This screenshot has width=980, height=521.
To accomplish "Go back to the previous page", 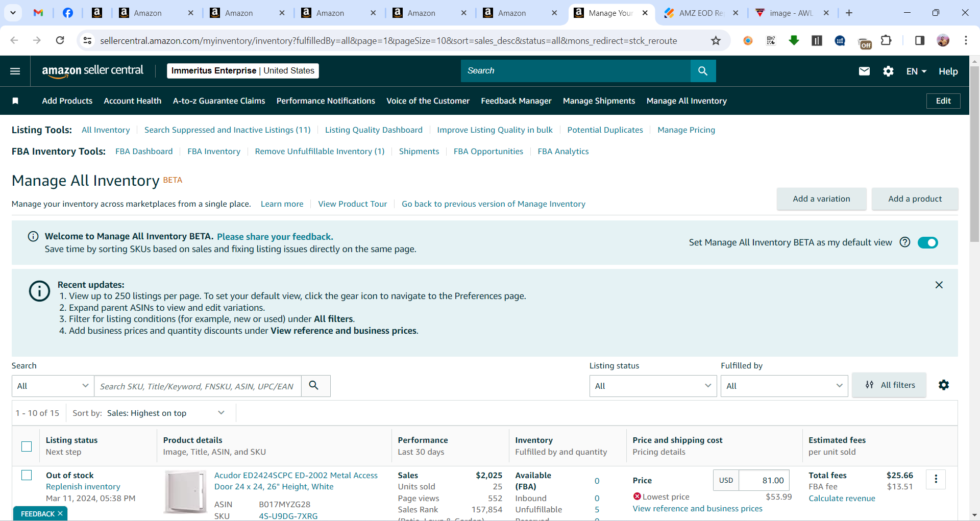I will (14, 40).
